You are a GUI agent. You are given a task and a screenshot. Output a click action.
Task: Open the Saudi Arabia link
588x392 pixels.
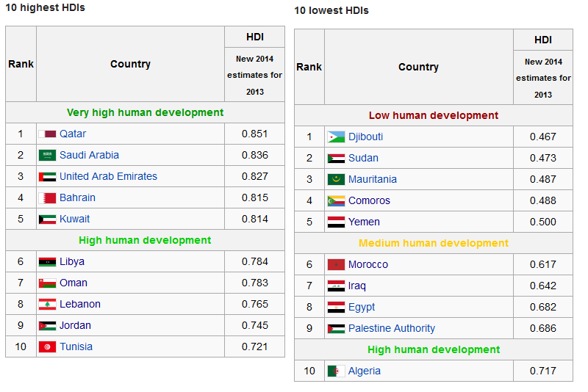(89, 156)
